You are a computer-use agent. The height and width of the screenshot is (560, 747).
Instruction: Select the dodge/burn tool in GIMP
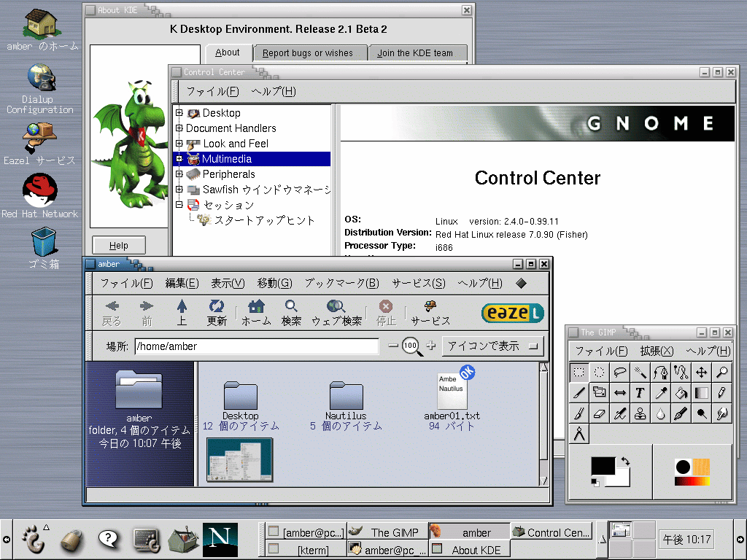tap(702, 413)
